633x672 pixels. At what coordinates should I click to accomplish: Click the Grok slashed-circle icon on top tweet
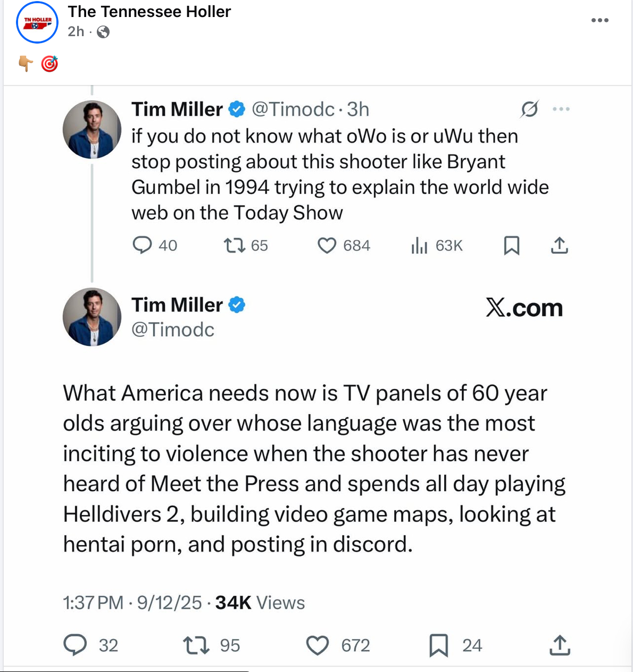tap(530, 109)
